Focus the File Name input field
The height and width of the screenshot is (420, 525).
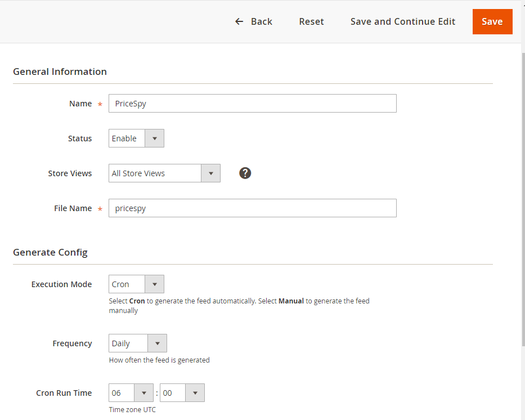253,208
